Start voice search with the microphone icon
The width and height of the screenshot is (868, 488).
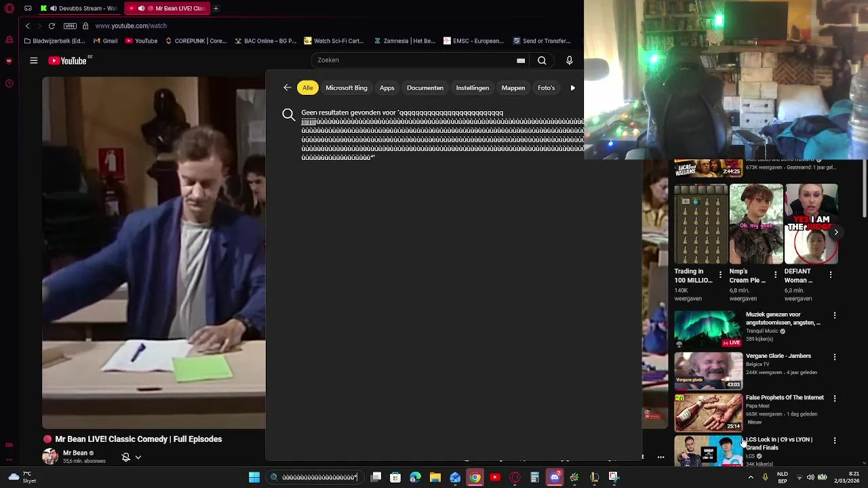click(x=570, y=60)
